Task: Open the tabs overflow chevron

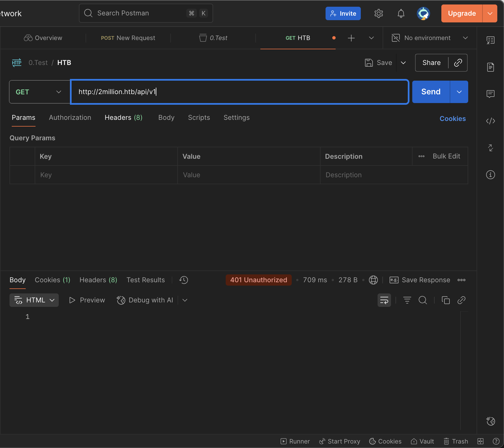Action: point(371,38)
